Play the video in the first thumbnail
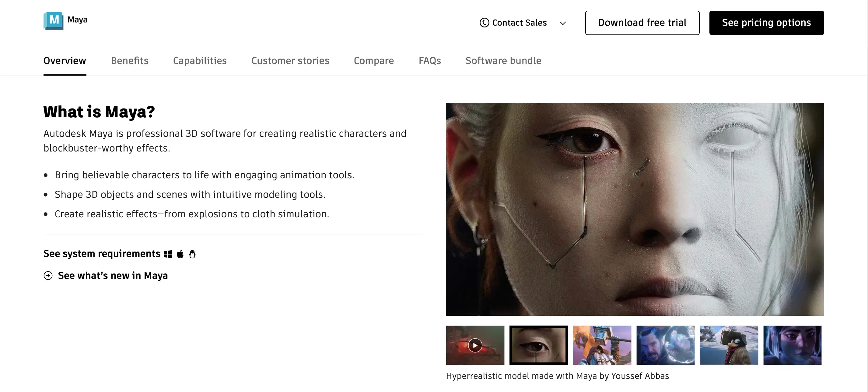868x392 pixels. click(475, 345)
